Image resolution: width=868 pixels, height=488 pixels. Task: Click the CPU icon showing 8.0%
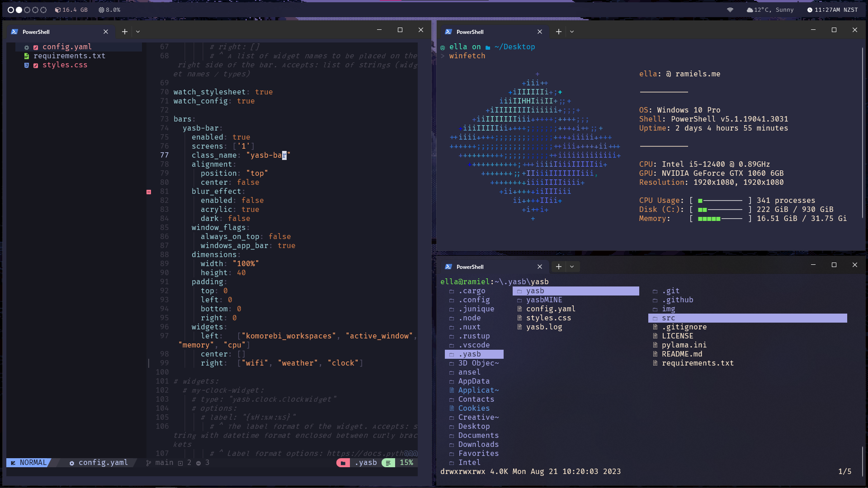click(x=101, y=10)
